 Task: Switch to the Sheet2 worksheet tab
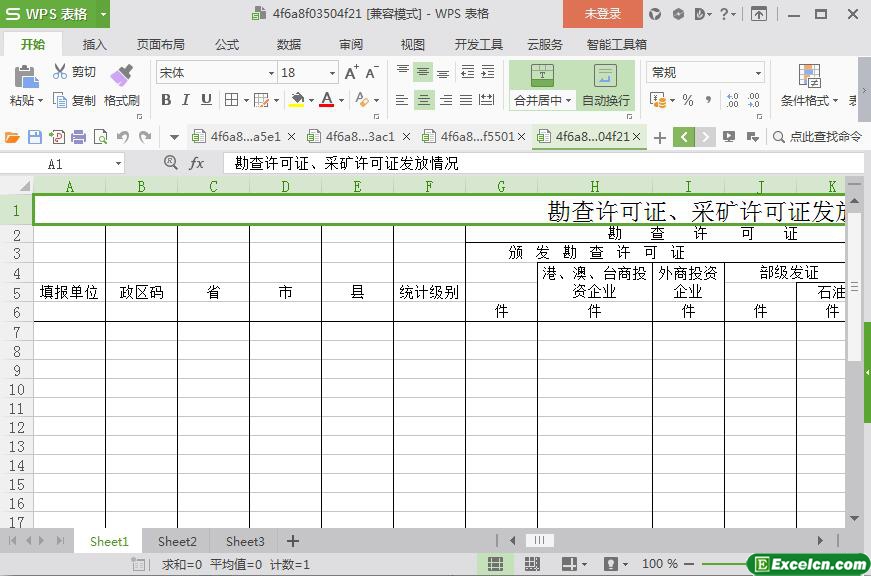[177, 541]
